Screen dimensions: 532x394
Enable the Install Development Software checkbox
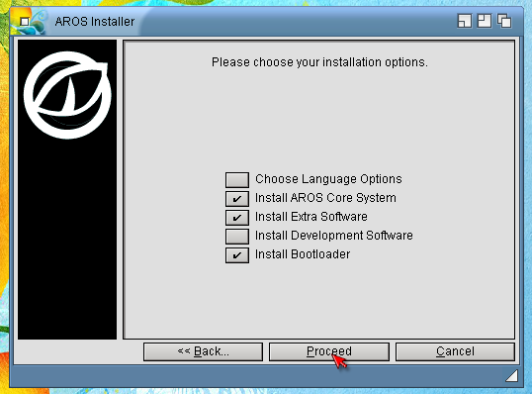click(237, 236)
